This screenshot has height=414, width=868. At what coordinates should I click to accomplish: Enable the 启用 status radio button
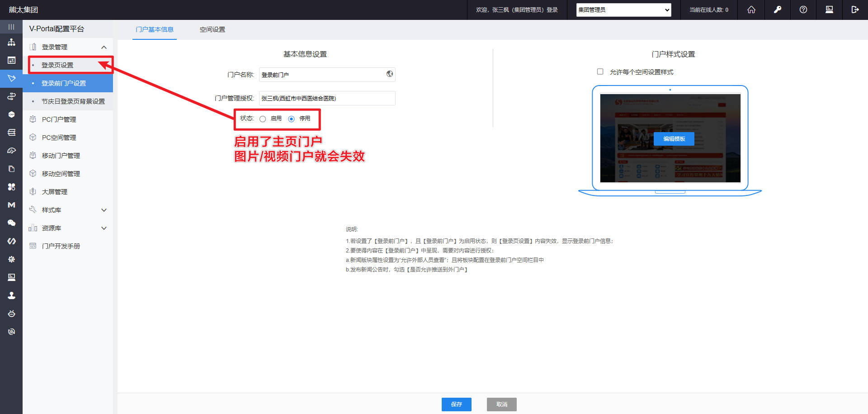263,119
